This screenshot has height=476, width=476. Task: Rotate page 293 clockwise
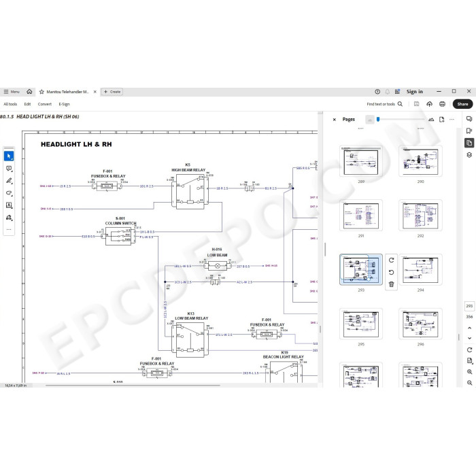391,260
